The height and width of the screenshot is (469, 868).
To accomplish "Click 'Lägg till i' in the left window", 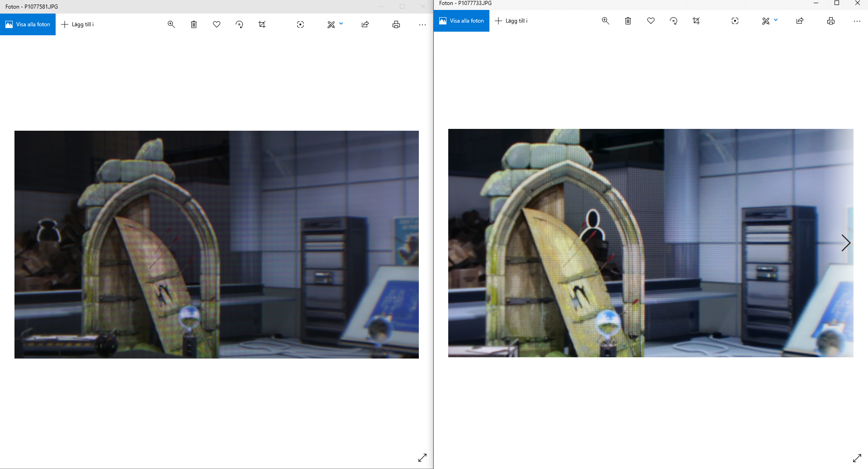I will (77, 24).
